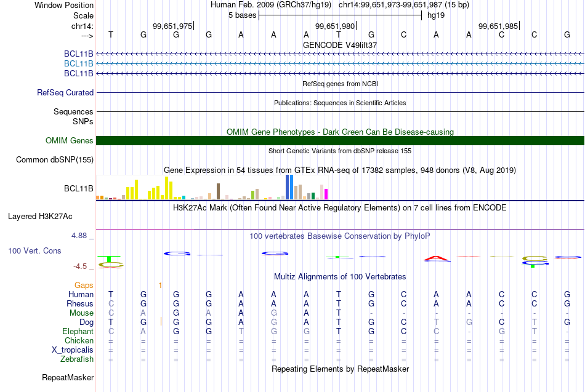This screenshot has height=392, width=585.
Task: Open Short Genetic Variants from dbSNP title
Action: coord(340,151)
